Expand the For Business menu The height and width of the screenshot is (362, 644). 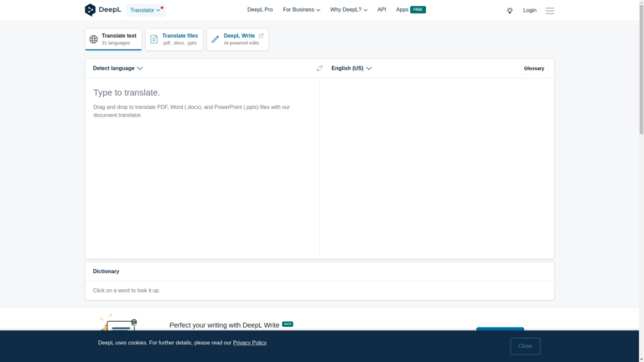(301, 10)
